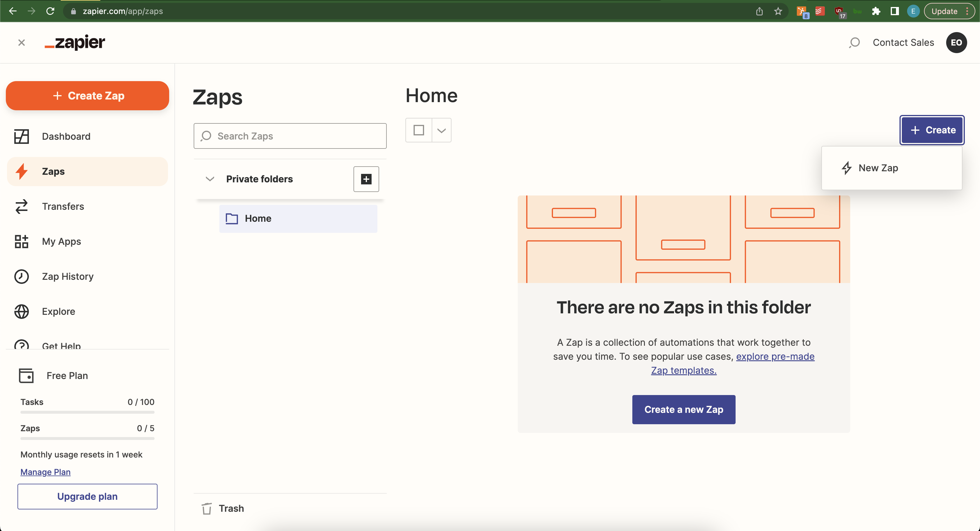
Task: Click Contact Sales in header
Action: point(903,43)
